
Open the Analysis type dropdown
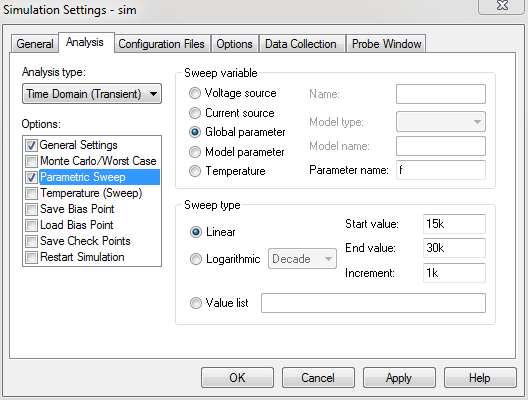click(92, 94)
